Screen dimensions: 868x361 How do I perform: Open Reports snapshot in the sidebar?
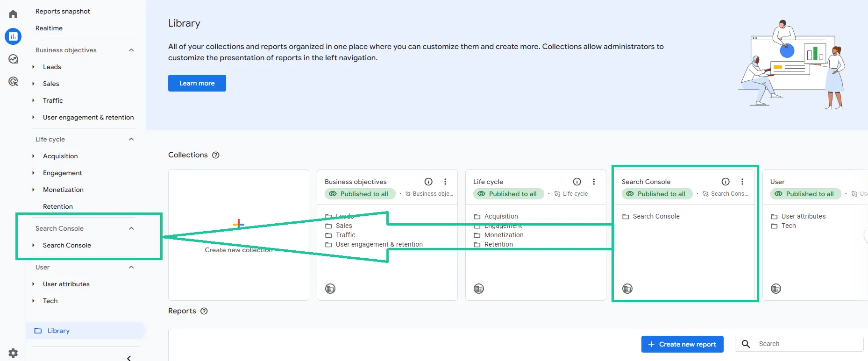(63, 11)
